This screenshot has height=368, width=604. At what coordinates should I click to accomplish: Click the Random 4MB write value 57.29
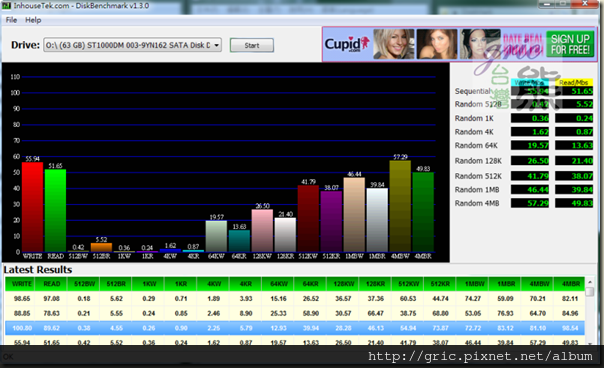[x=530, y=203]
